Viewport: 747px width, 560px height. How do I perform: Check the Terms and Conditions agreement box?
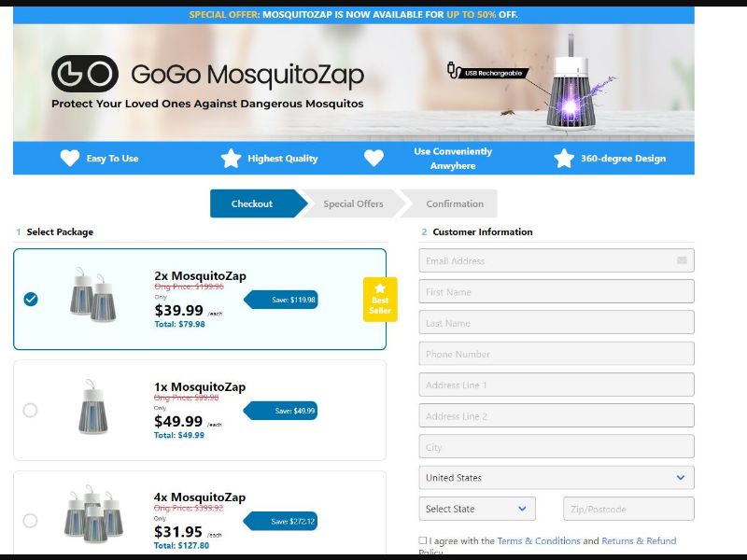pyautogui.click(x=422, y=539)
